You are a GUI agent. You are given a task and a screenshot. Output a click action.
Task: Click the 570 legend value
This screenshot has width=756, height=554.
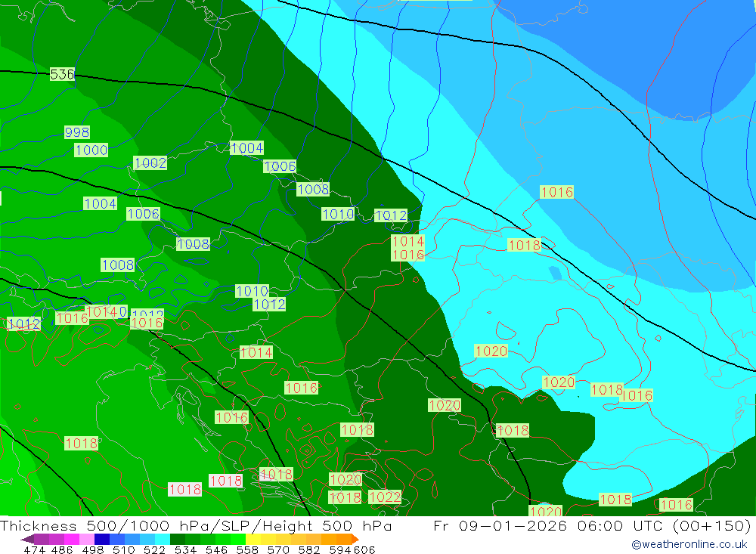click(x=278, y=550)
